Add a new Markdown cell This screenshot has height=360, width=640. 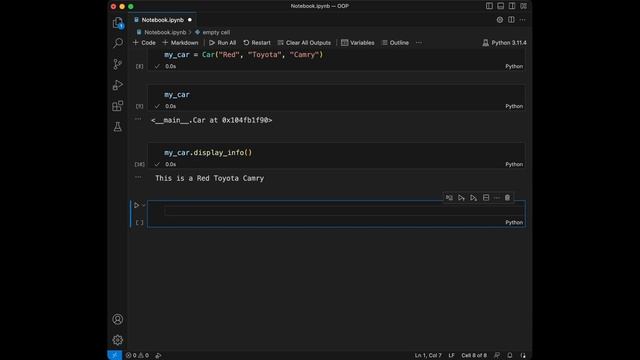pos(180,42)
